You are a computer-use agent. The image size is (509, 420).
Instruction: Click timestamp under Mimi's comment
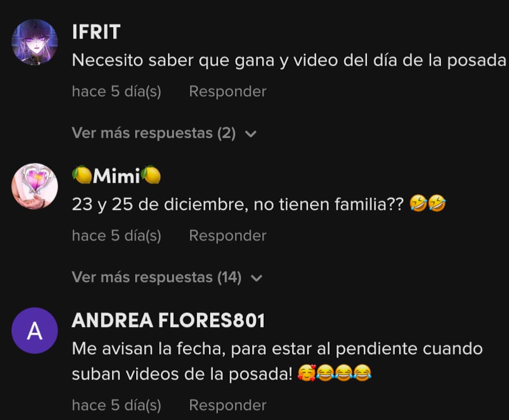point(117,235)
